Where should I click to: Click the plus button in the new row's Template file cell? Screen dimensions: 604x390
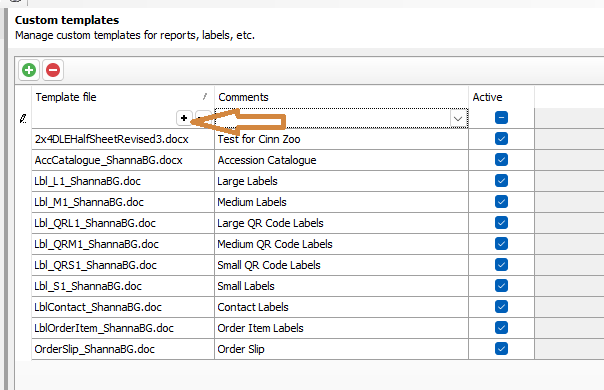point(184,118)
